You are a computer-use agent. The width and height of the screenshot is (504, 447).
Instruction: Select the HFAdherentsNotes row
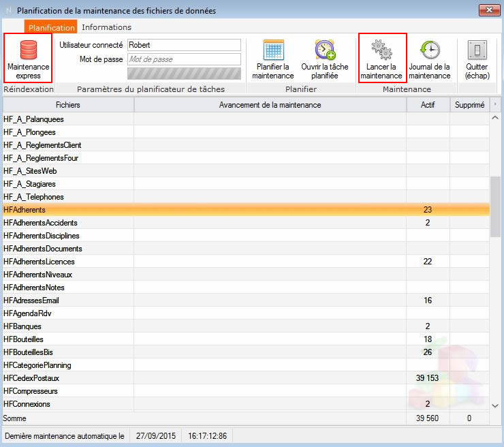pos(246,288)
